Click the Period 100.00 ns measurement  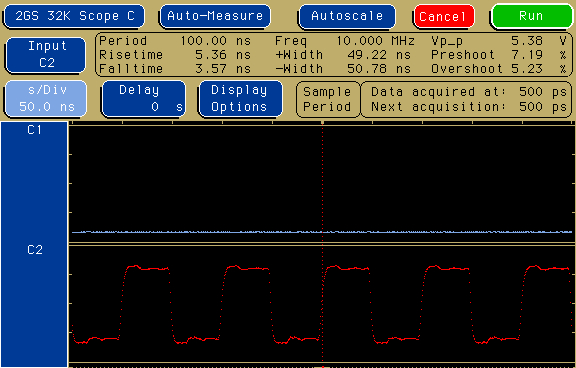tap(175, 40)
